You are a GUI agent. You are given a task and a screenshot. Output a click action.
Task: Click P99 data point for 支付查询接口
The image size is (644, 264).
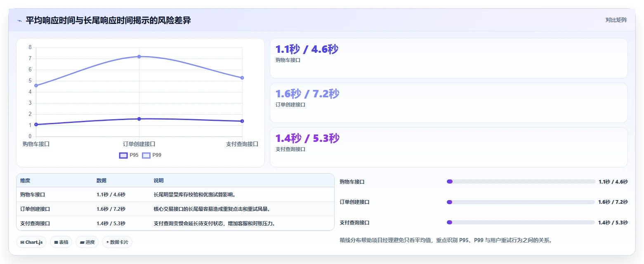(x=242, y=78)
